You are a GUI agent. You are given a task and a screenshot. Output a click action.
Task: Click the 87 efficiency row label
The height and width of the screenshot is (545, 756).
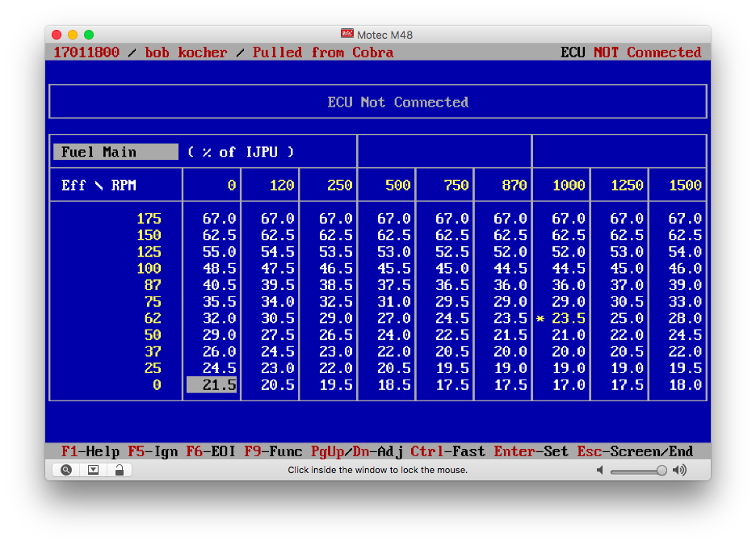pyautogui.click(x=153, y=285)
